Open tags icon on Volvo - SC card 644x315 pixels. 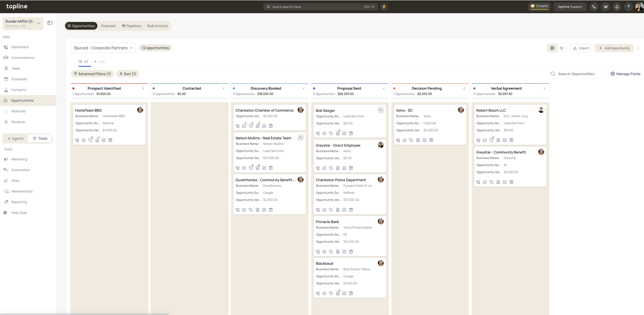(x=411, y=140)
